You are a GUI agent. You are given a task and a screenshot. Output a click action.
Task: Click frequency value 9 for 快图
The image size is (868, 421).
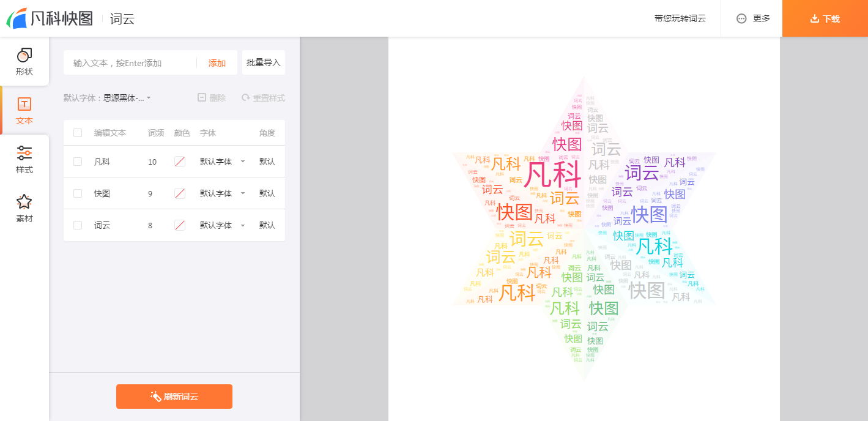tap(150, 193)
